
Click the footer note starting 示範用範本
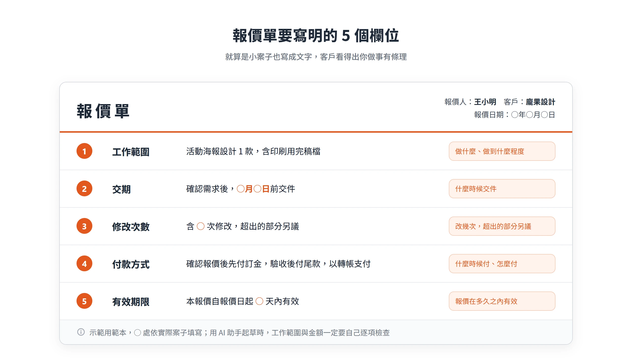point(239,332)
